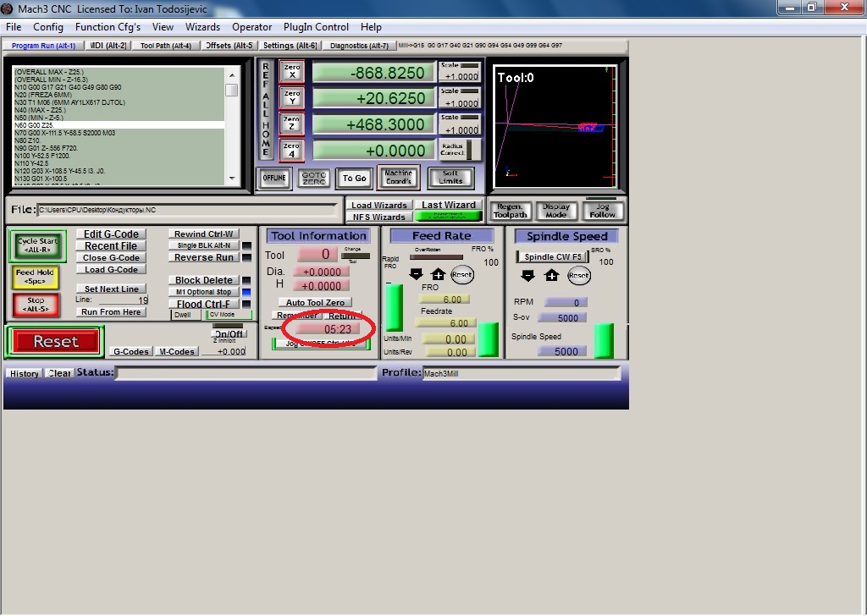Screen dimensions: 867x616
Task: Toggle Flood Ctrl-F coolant
Action: [x=204, y=304]
